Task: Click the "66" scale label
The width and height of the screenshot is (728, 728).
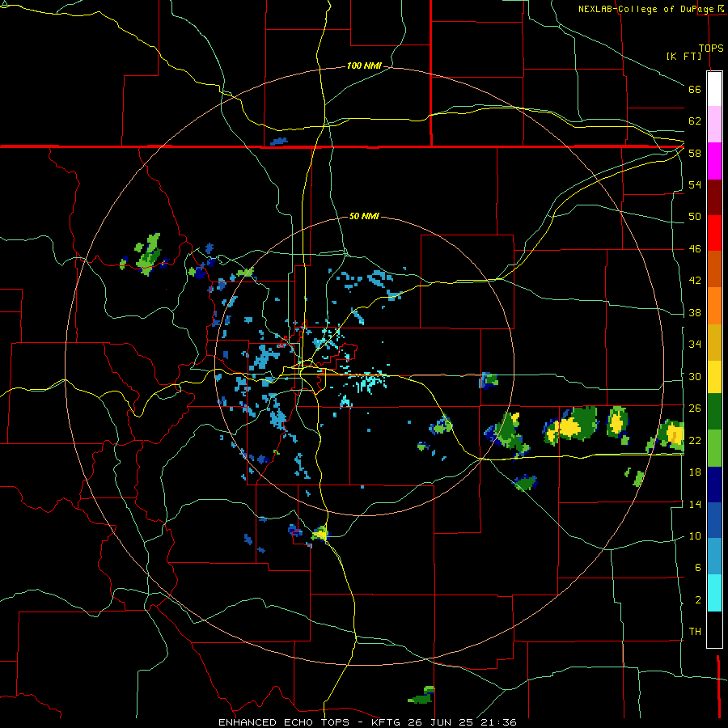Action: coord(695,89)
